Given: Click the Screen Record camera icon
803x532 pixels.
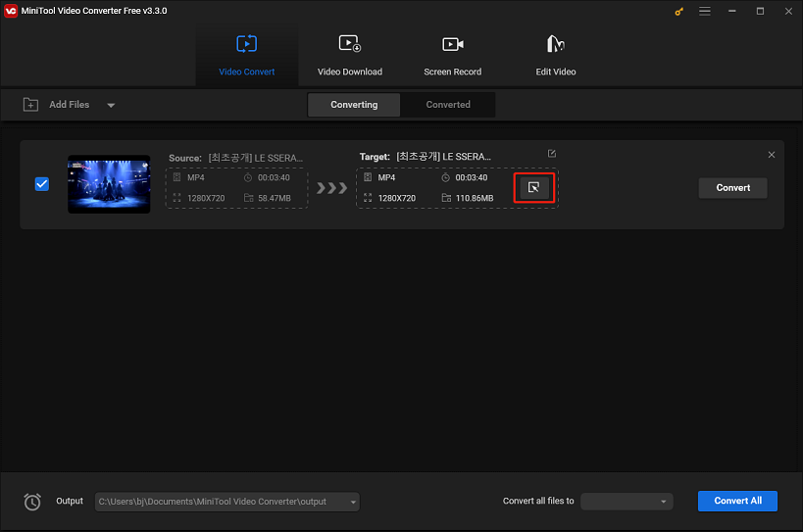Looking at the screenshot, I should point(453,44).
